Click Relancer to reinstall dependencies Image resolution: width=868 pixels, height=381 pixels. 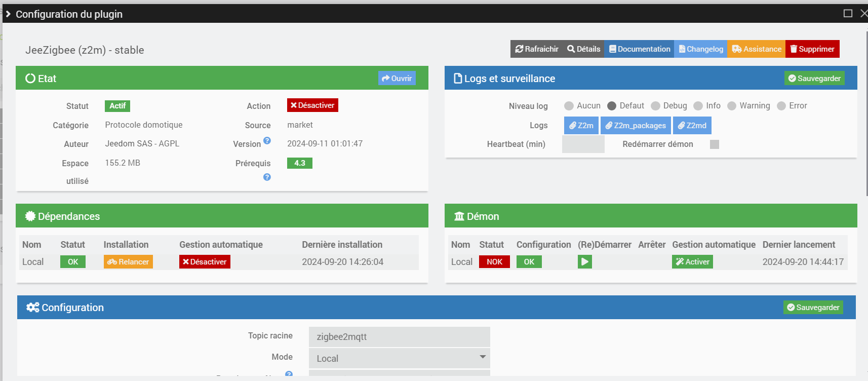tap(128, 262)
